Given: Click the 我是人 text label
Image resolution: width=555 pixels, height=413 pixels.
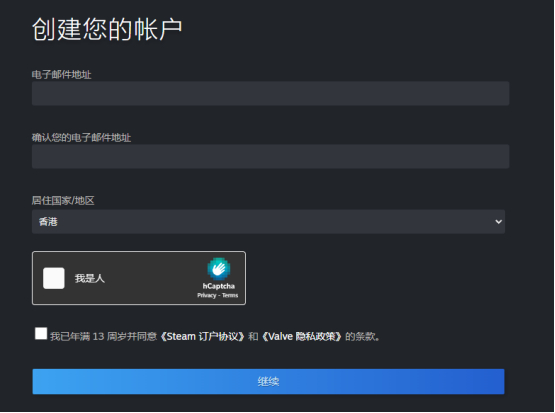Looking at the screenshot, I should click(x=90, y=279).
